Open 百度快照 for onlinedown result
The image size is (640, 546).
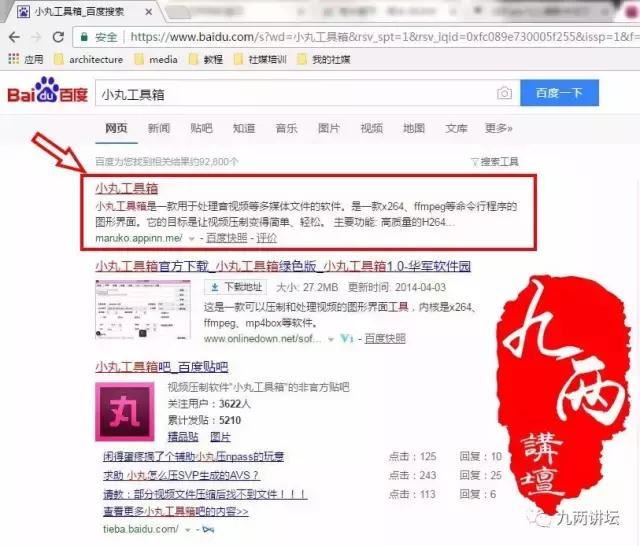click(x=385, y=338)
